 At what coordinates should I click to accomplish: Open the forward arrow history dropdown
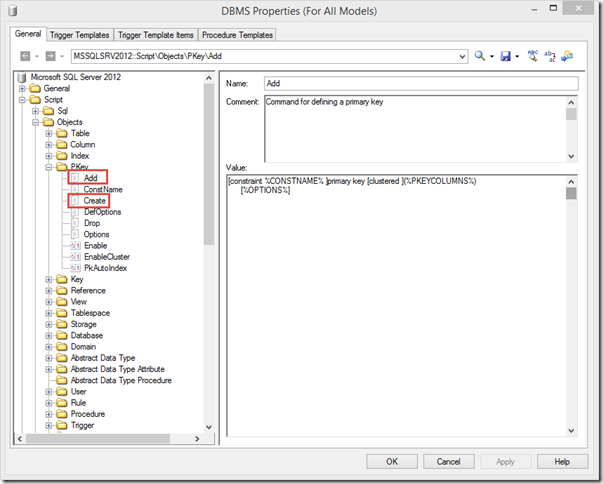tap(62, 57)
